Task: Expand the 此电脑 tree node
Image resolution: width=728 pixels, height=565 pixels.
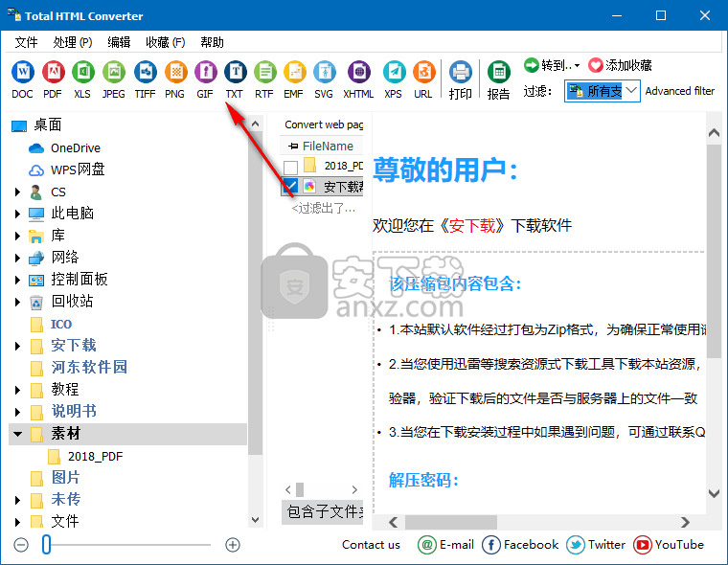Action: click(x=17, y=214)
